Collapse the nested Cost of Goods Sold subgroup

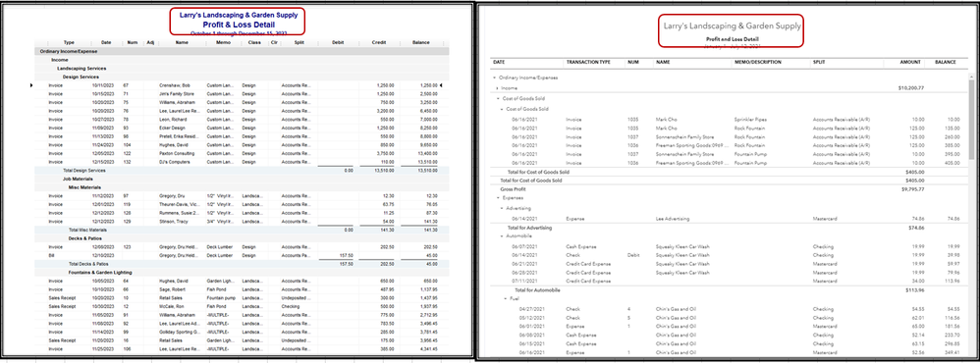[x=501, y=109]
